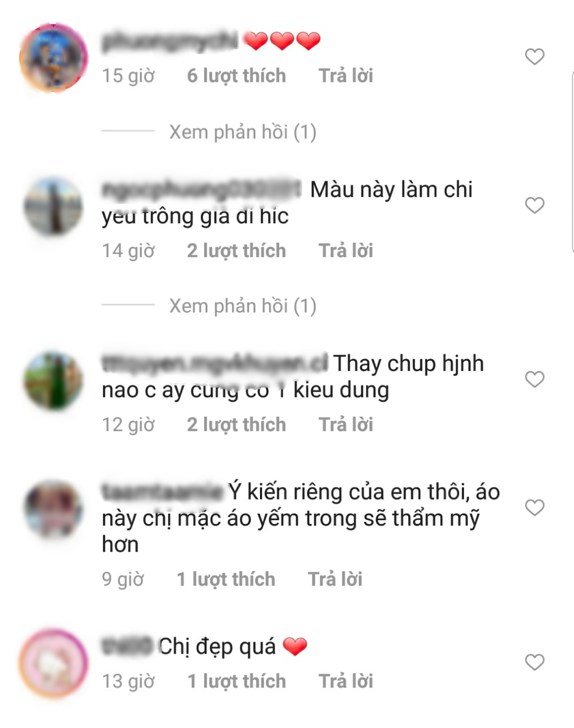
Task: Open likes on the 14 giờ comment
Action: tap(236, 250)
